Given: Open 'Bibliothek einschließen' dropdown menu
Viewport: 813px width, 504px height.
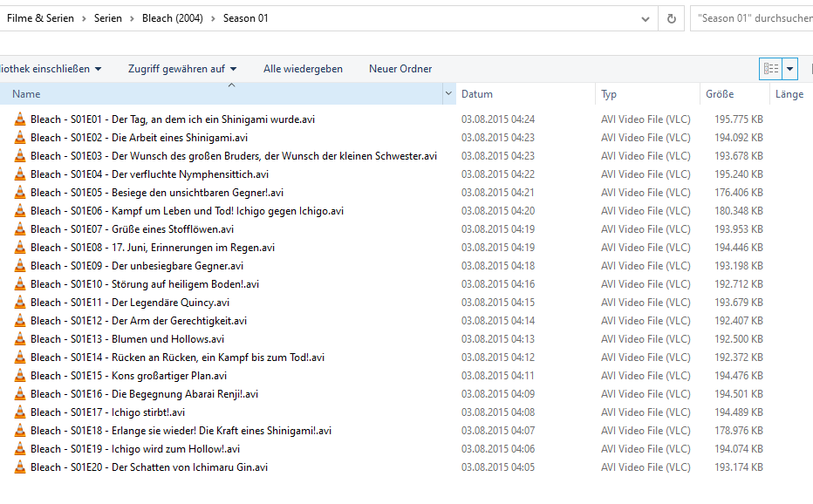Looking at the screenshot, I should [x=50, y=69].
